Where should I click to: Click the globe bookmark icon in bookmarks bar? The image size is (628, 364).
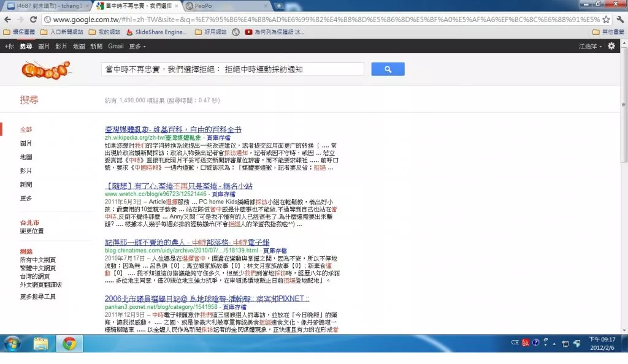tap(236, 32)
